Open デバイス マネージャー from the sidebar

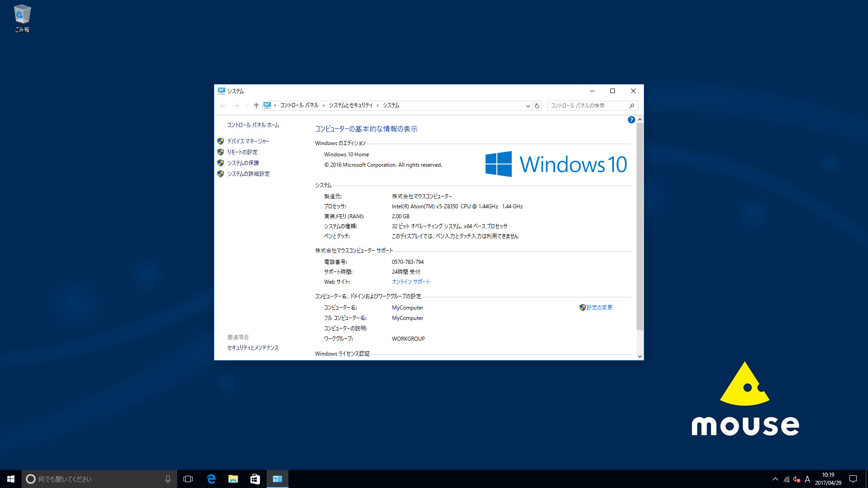tap(248, 141)
